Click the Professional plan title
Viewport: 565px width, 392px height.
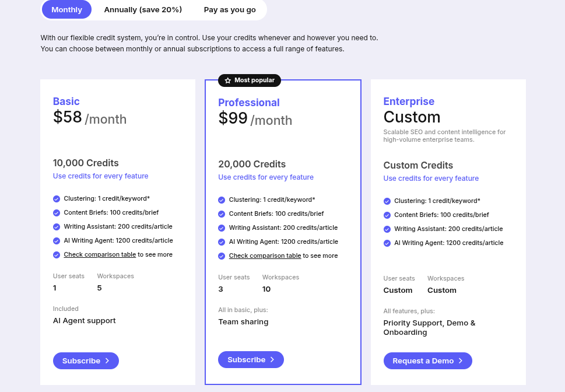pos(249,103)
